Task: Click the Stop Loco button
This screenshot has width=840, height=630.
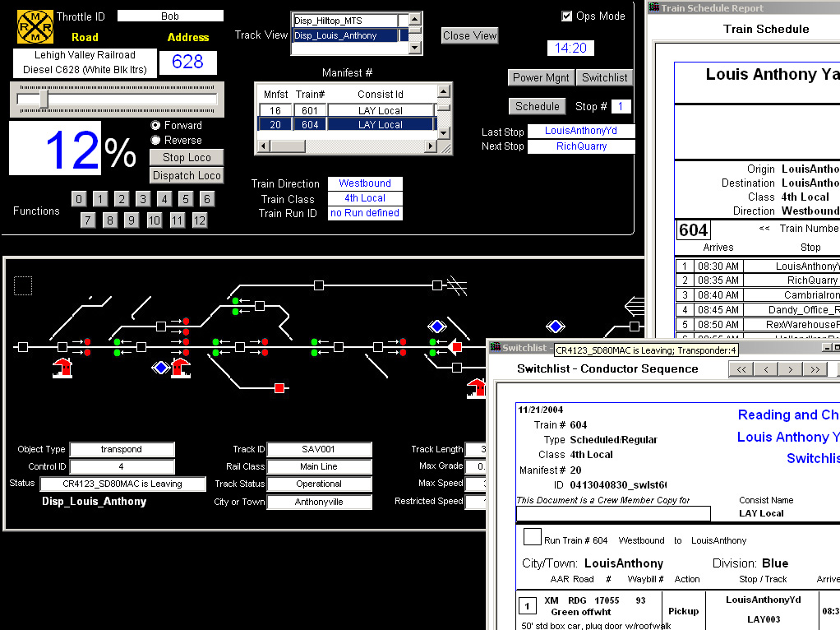Action: click(187, 157)
